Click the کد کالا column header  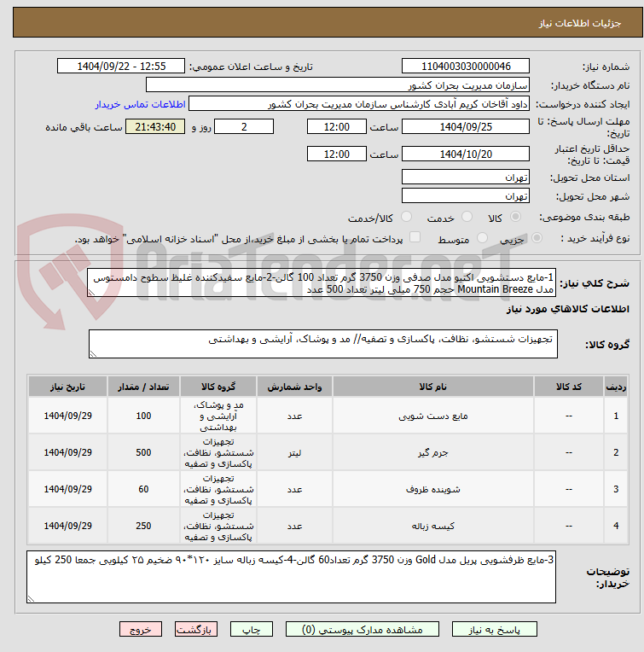[x=569, y=387]
